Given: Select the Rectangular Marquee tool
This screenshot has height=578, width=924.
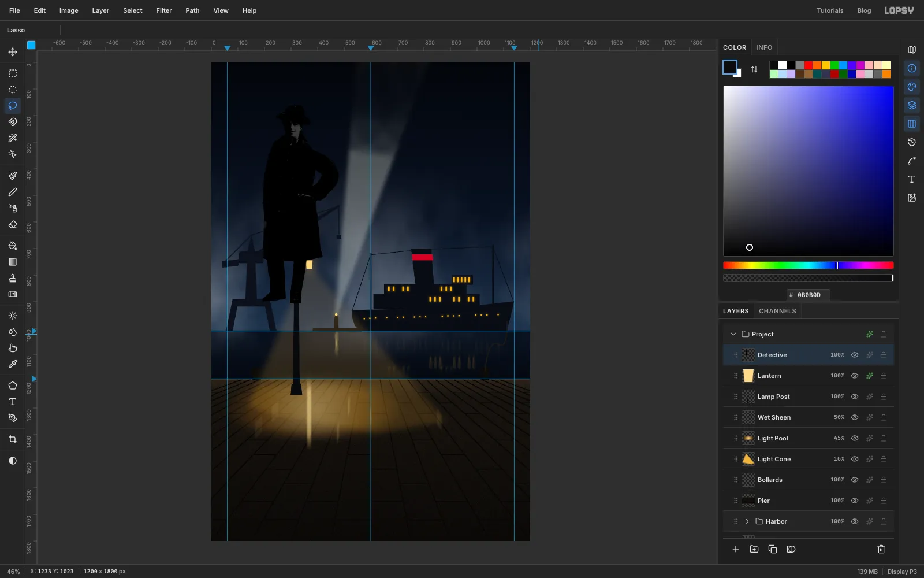Looking at the screenshot, I should tap(13, 73).
